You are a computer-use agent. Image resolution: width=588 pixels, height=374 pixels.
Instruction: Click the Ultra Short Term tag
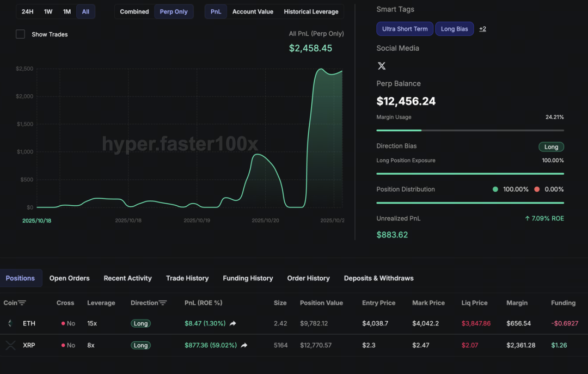405,29
